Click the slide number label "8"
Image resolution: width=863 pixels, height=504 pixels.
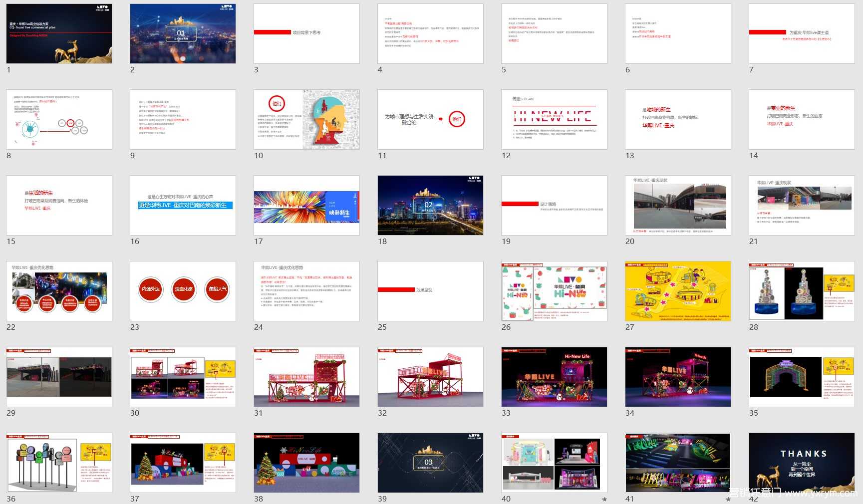(x=8, y=156)
